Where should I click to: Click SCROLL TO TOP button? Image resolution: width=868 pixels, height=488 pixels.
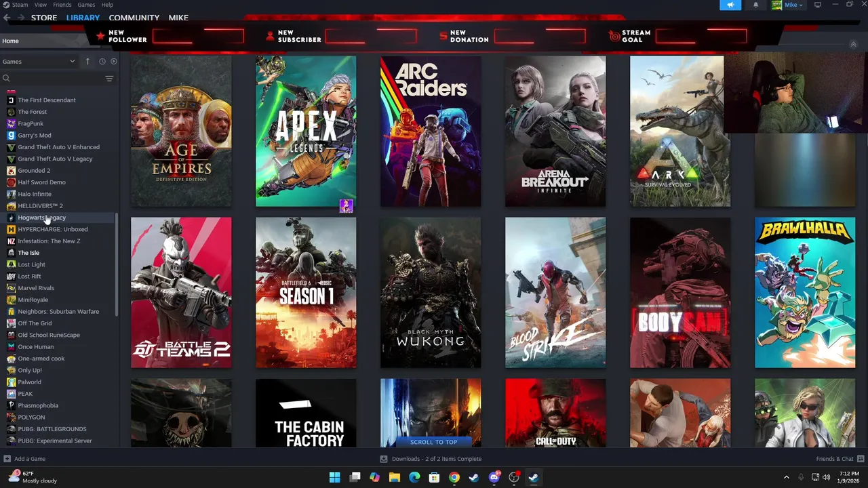[433, 442]
